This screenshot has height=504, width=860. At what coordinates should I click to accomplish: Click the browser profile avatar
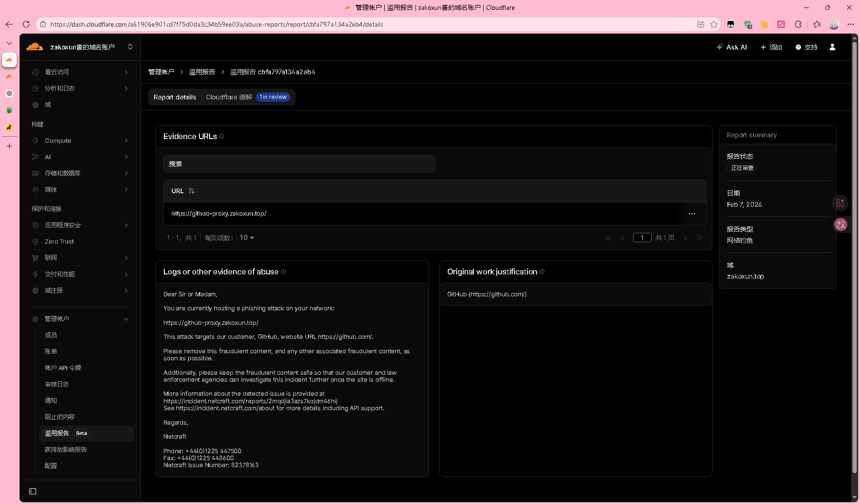tap(834, 24)
